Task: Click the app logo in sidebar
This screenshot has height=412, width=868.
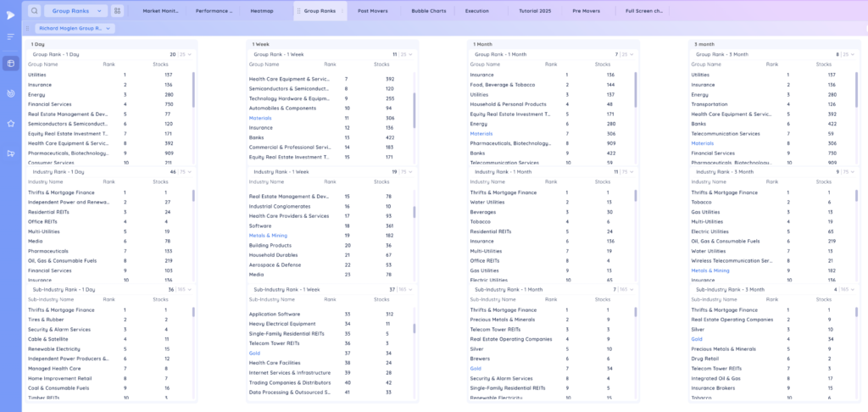Action: pyautogui.click(x=10, y=15)
